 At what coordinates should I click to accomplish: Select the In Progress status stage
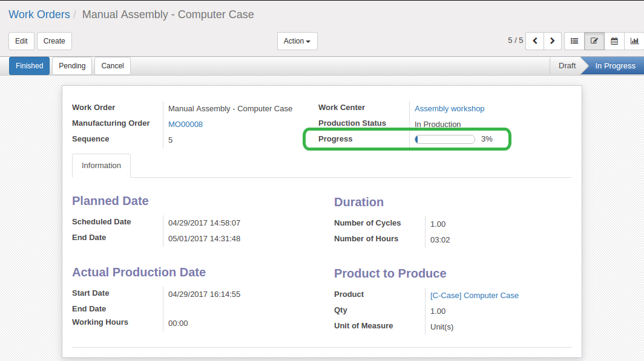[x=615, y=66]
